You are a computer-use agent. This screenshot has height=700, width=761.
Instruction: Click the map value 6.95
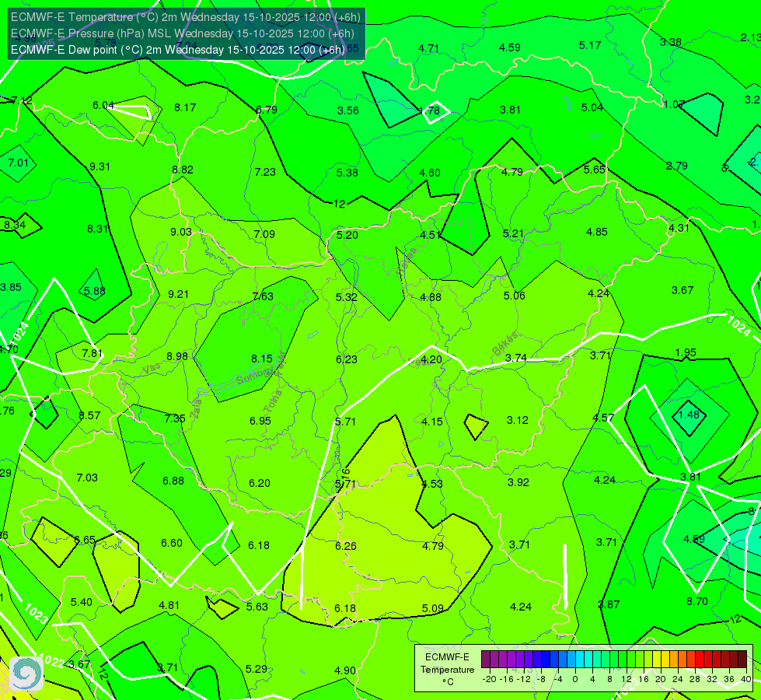click(260, 421)
